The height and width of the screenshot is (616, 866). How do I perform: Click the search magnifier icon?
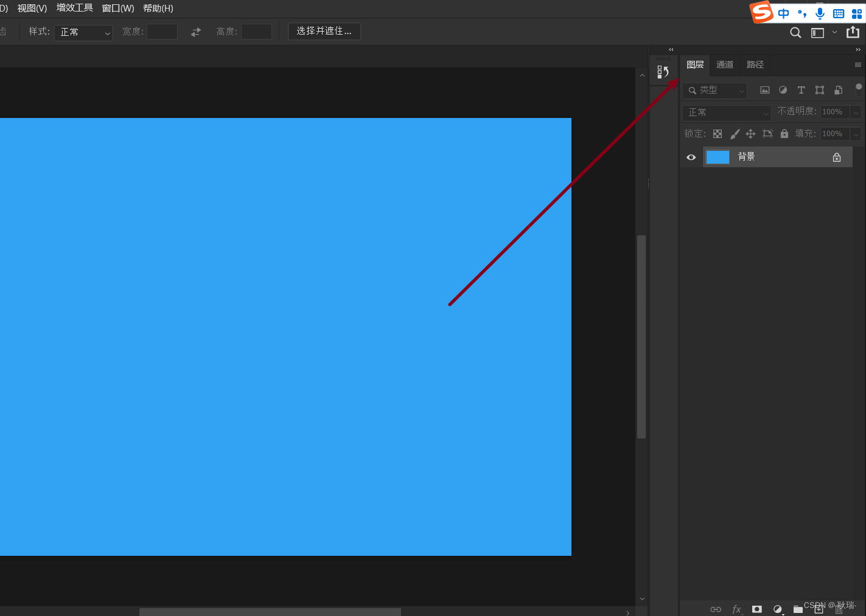tap(795, 33)
